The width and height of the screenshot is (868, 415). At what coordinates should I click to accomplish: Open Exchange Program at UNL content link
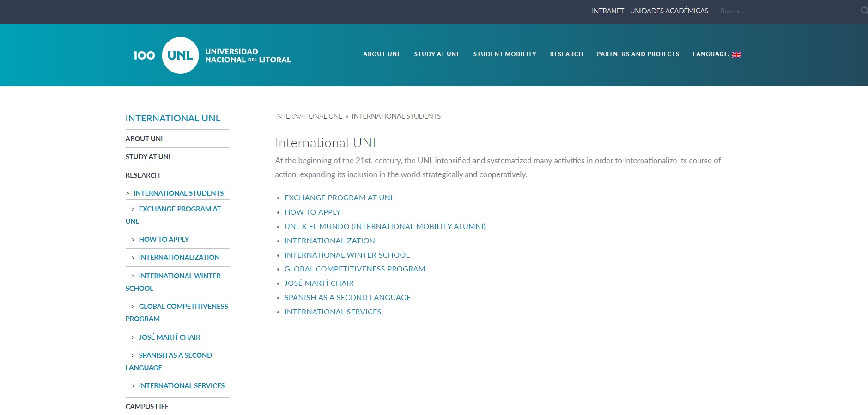click(x=339, y=198)
